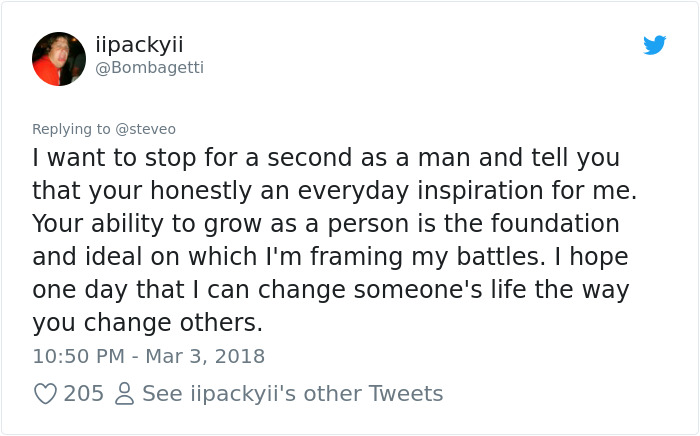Open the @steveo mention link
700x436 pixels.
coord(146,129)
